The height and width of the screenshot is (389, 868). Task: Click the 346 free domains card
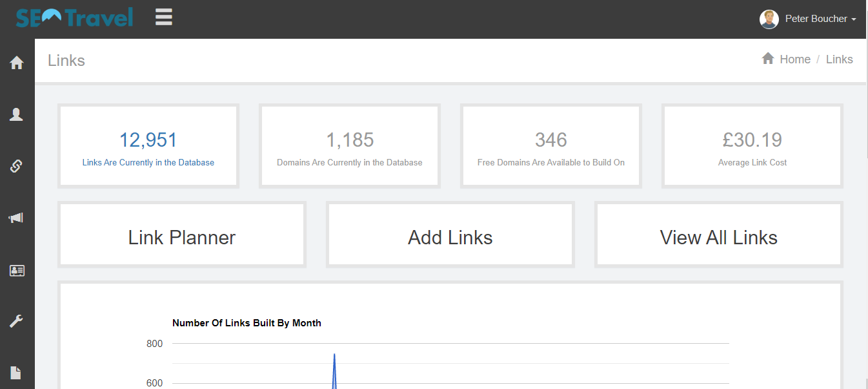point(551,147)
